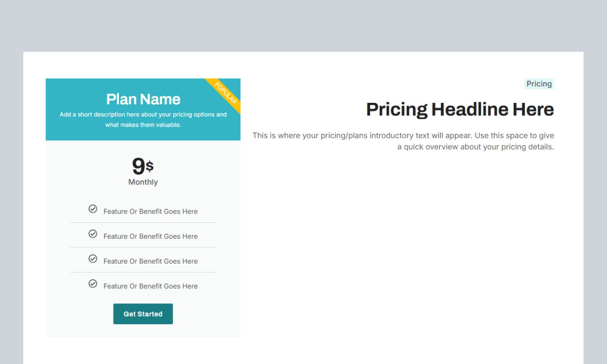The image size is (607, 364).
Task: Click the 'a quick overview about your pricing' line
Action: 475,147
